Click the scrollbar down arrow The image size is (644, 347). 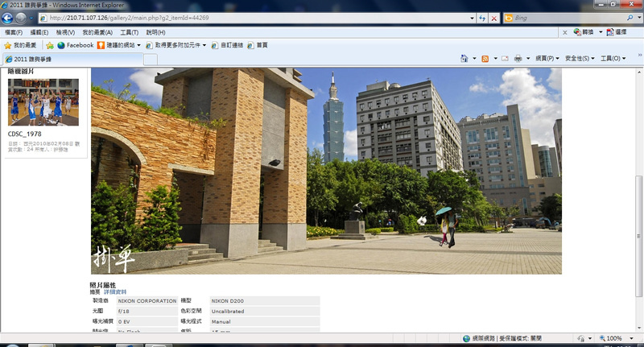click(638, 328)
